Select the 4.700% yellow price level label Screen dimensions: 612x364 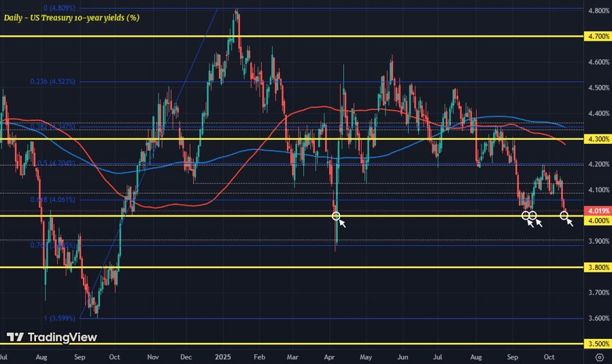click(x=596, y=36)
